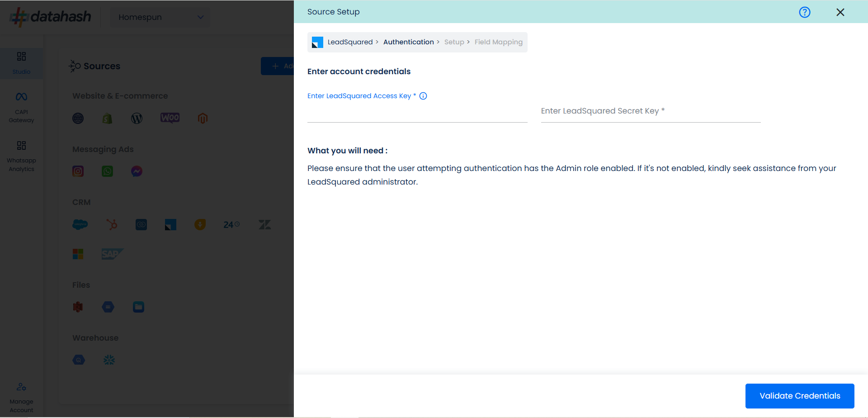Select the SAP CRM icon
This screenshot has height=418, width=868.
(112, 254)
